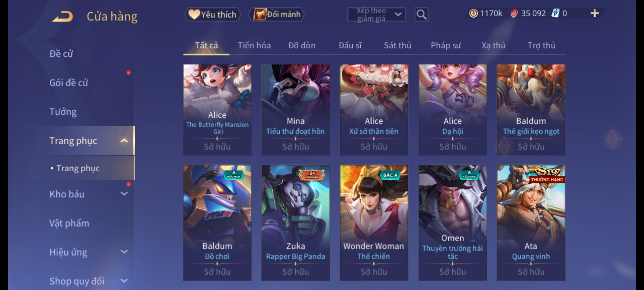Open Đổi mảnh fragment exchange
644x290 pixels.
tap(277, 14)
